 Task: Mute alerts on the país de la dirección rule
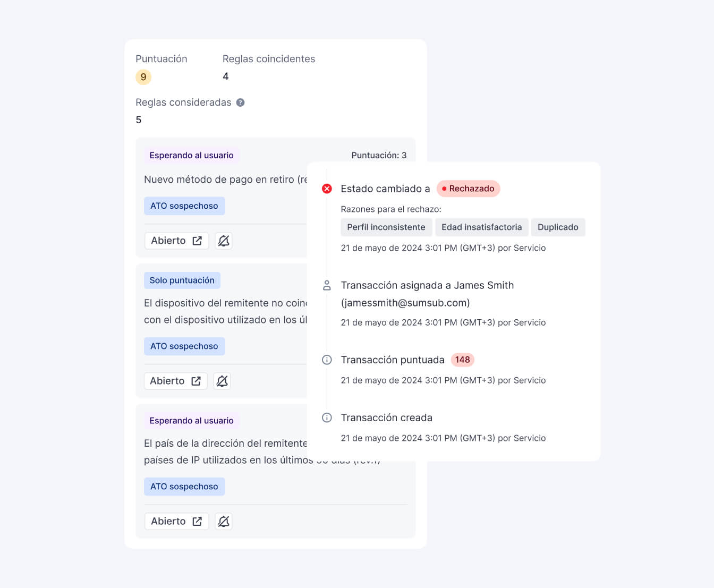click(x=224, y=521)
